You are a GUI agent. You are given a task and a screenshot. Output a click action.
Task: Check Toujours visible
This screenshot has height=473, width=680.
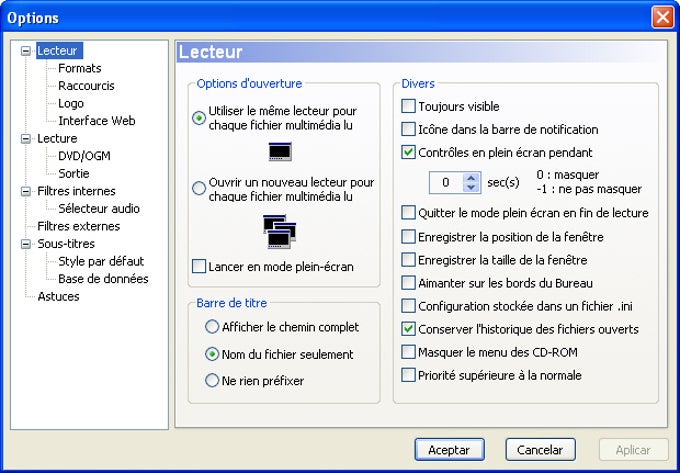[408, 106]
